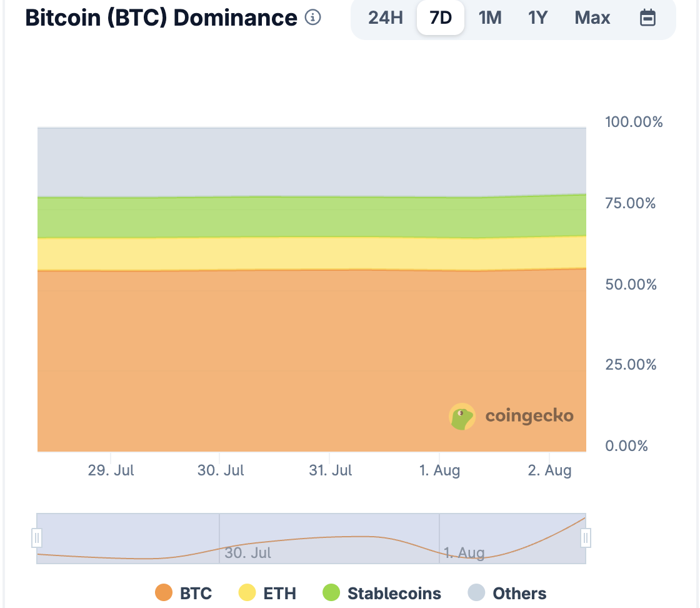Show the Max time range
700x608 pixels.
click(x=592, y=18)
